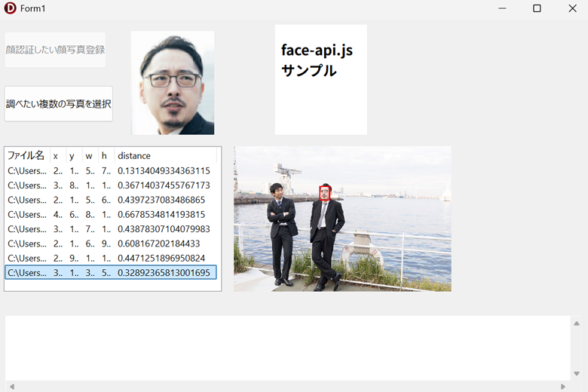Click the memo vertical scrollbar up arrow
Image resolution: width=588 pixels, height=392 pixels.
(577, 323)
